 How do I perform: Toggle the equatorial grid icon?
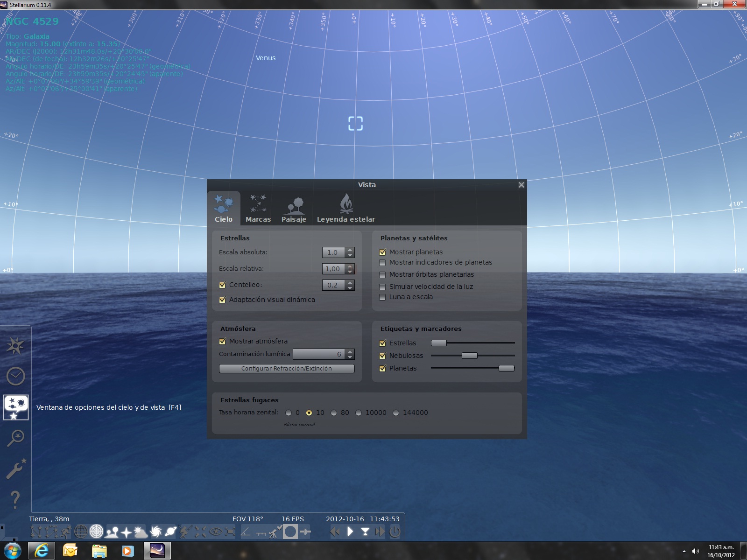tap(81, 532)
